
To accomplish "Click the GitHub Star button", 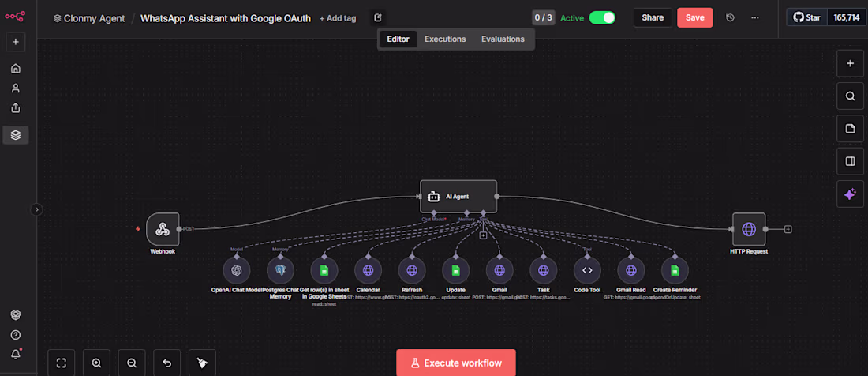I will point(807,17).
